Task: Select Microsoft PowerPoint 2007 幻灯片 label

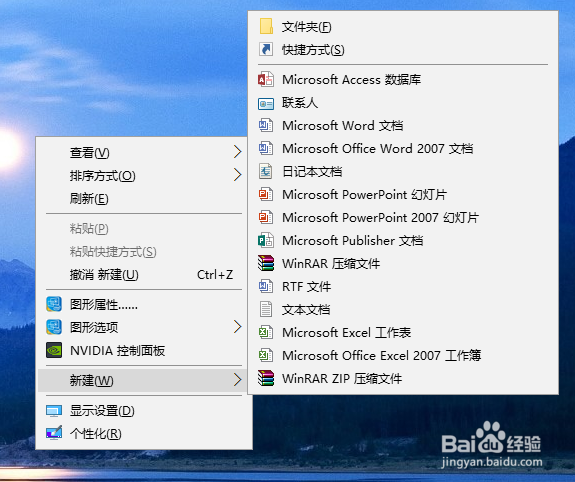Action: 380,218
